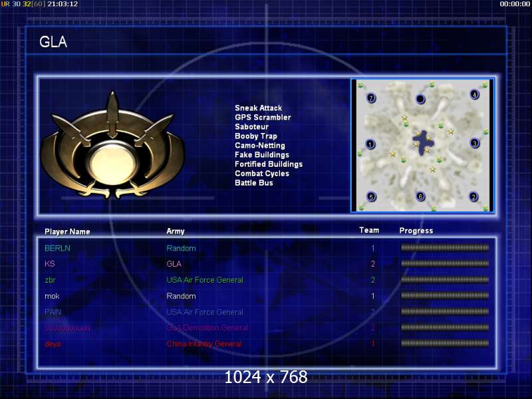
Task: Click the 00:00:00 timer at top right
Action: click(x=515, y=4)
